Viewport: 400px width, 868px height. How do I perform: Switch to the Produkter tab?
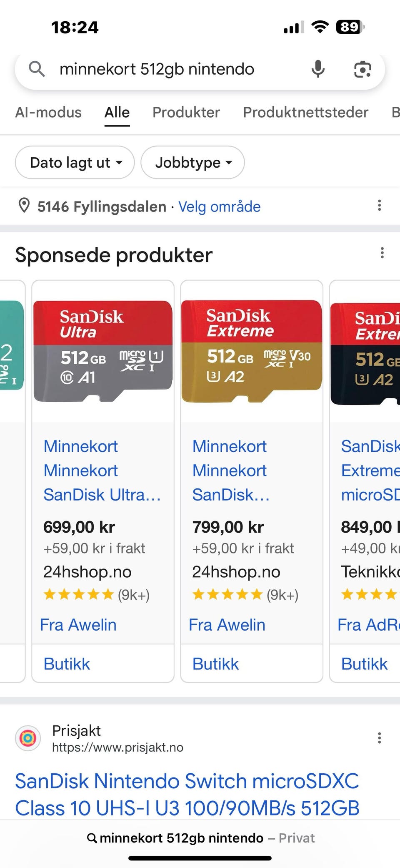(x=186, y=112)
